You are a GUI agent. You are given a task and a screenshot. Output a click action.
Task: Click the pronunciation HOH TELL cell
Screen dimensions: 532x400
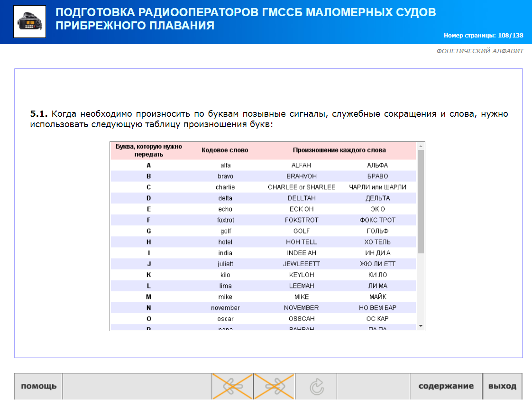301,242
